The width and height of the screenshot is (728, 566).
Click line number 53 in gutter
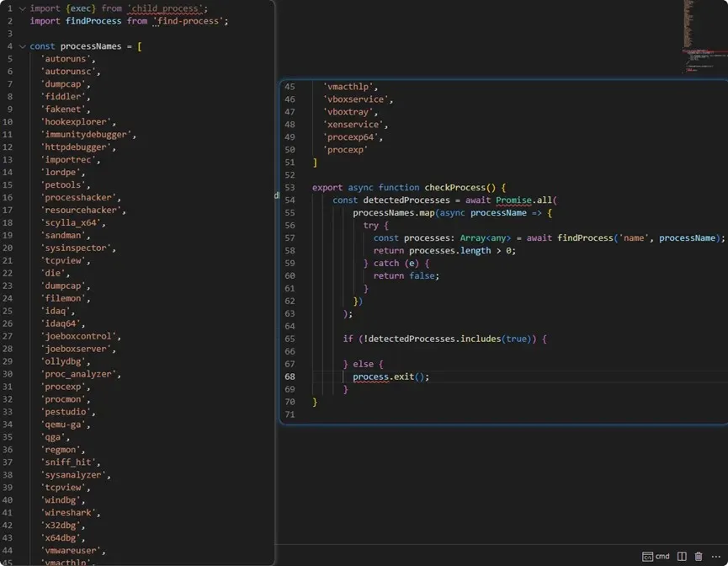click(290, 188)
